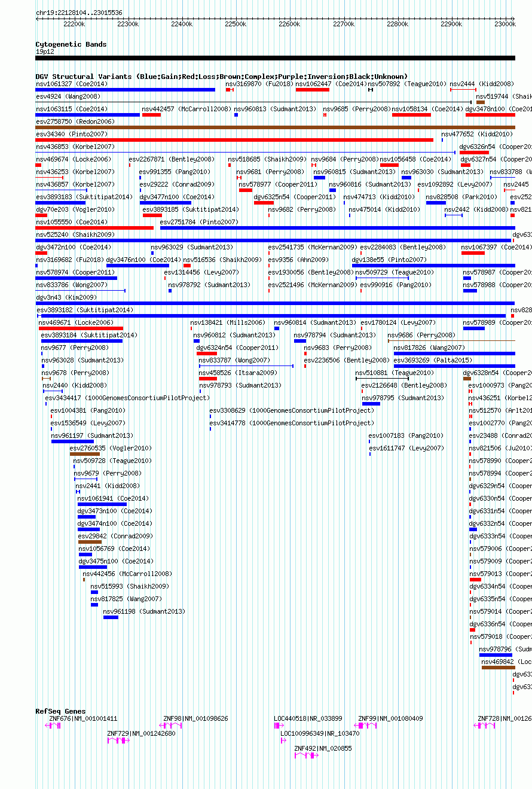Click the esv1611747 (Levy2007) label
Screen dimensions: 532x789
(x=406, y=448)
